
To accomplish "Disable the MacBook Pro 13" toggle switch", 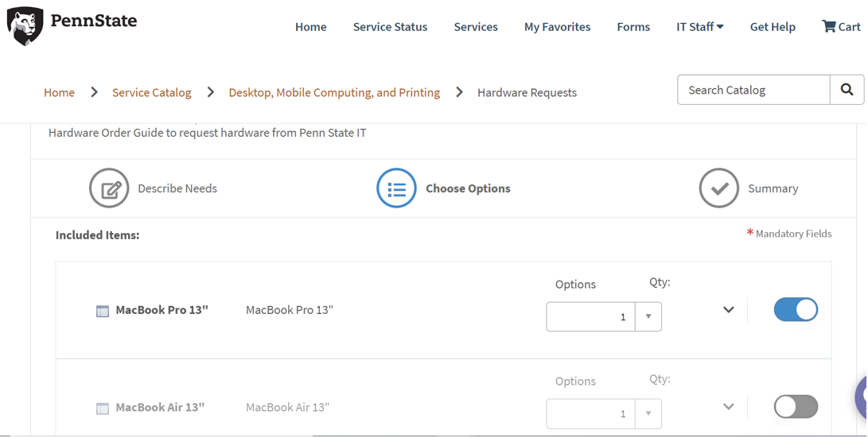I will click(x=796, y=309).
